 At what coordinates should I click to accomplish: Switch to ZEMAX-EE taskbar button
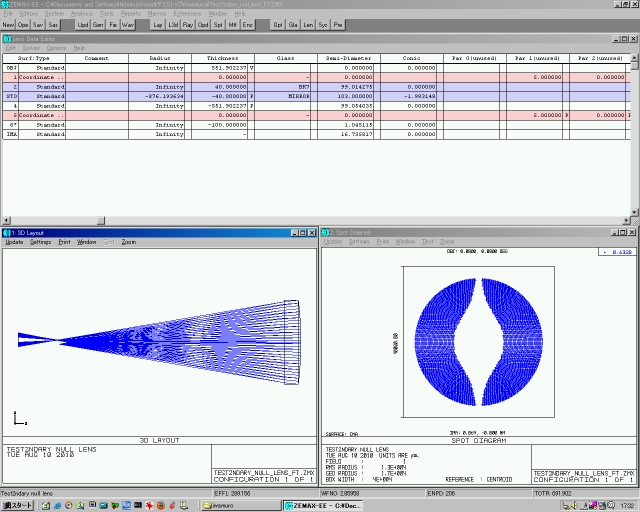324,505
